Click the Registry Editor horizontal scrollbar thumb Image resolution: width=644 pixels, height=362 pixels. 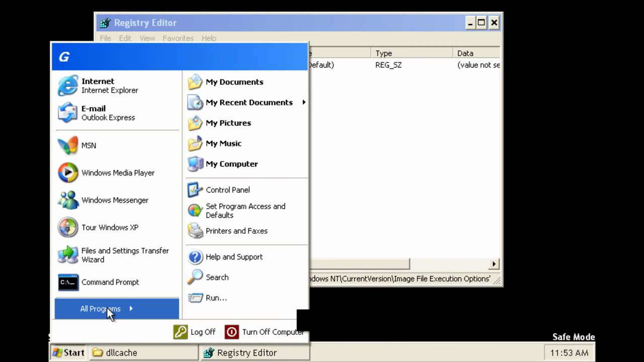pos(359,264)
